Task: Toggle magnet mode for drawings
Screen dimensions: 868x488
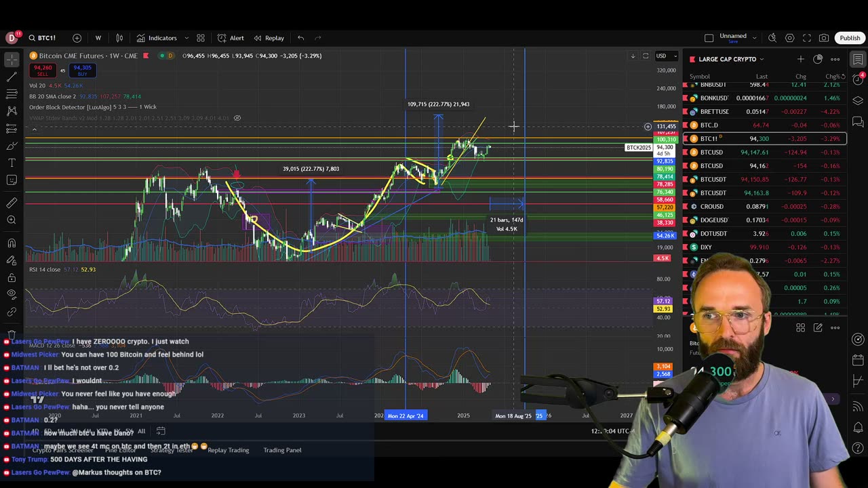Action: pyautogui.click(x=12, y=243)
